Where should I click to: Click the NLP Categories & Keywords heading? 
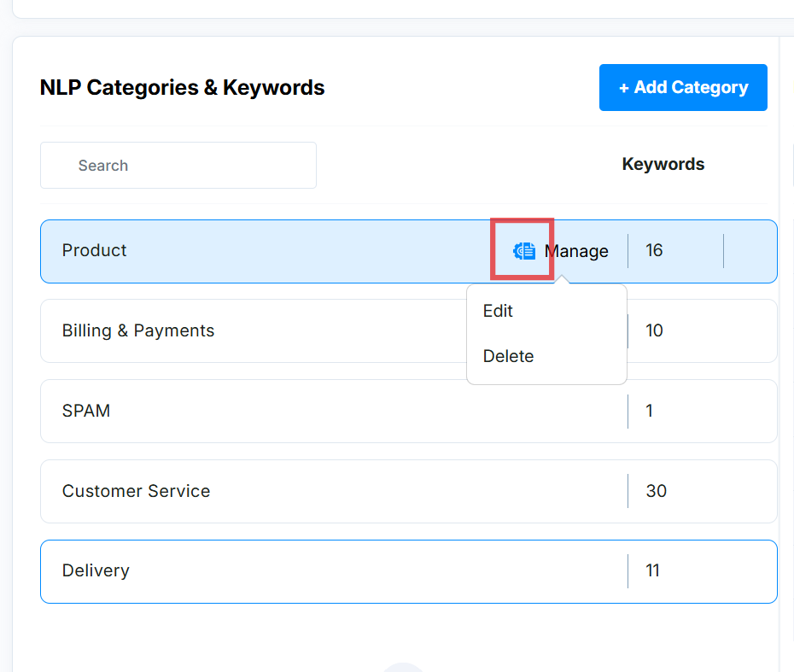tap(182, 87)
